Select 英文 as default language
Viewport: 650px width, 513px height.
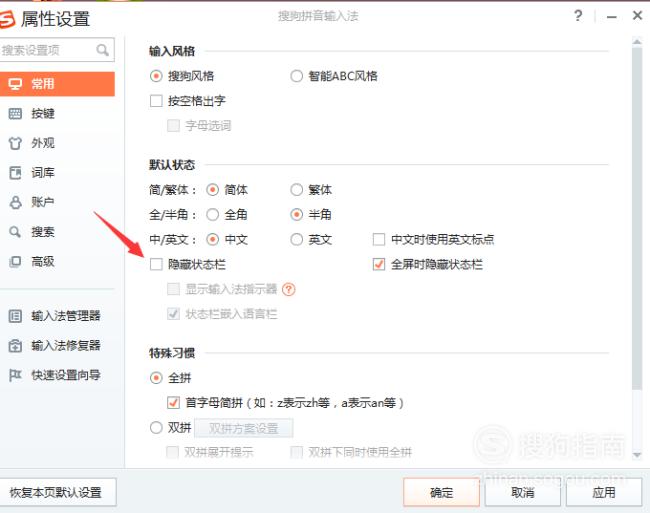tap(296, 239)
